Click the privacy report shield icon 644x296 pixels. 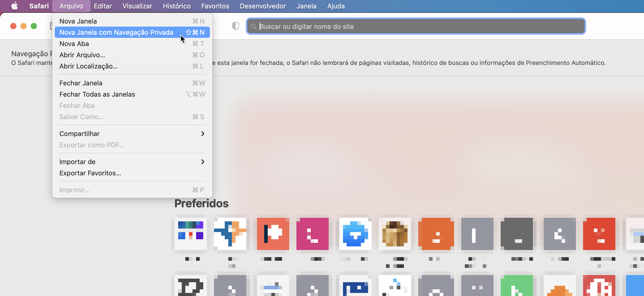click(235, 26)
